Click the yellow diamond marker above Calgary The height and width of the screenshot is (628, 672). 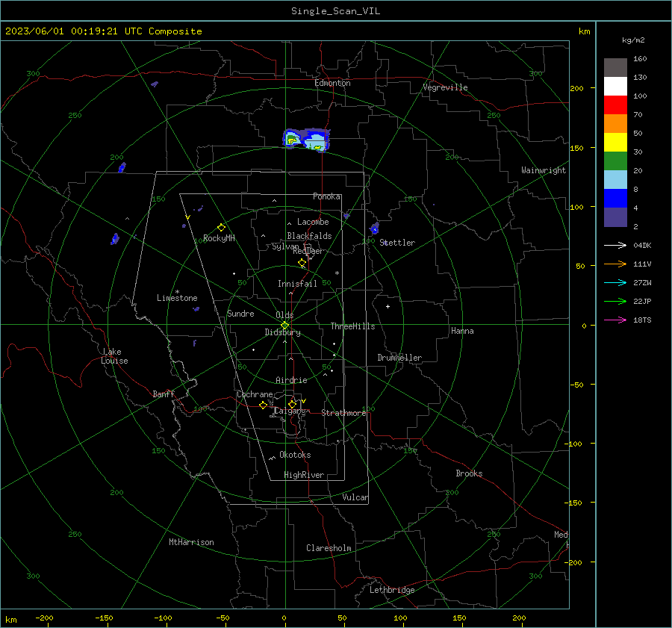point(292,404)
